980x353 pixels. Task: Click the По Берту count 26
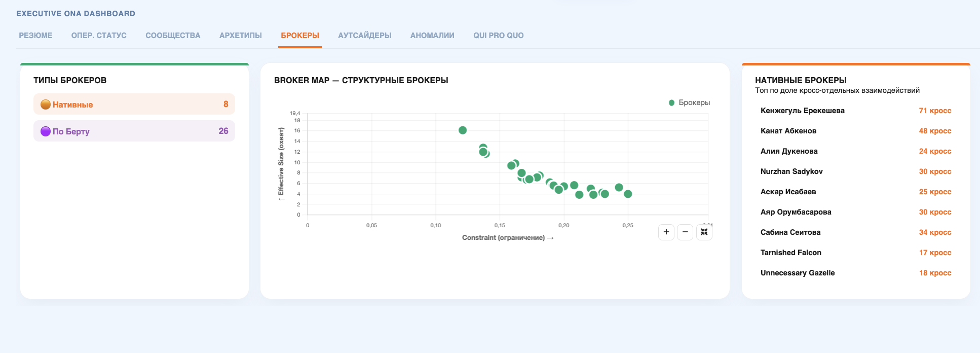click(223, 131)
